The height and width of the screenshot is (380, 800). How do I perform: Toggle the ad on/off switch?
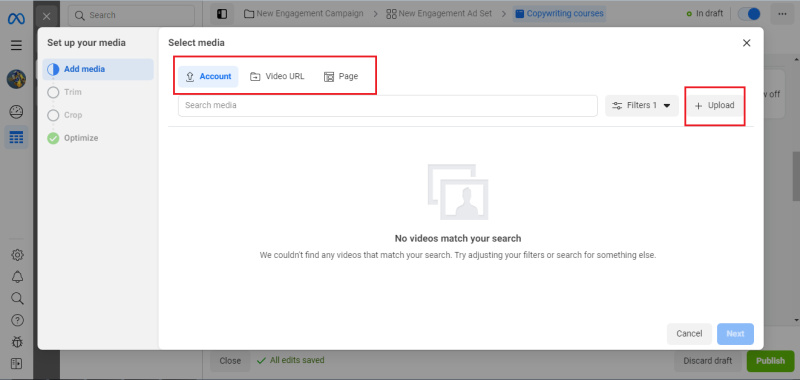click(749, 14)
